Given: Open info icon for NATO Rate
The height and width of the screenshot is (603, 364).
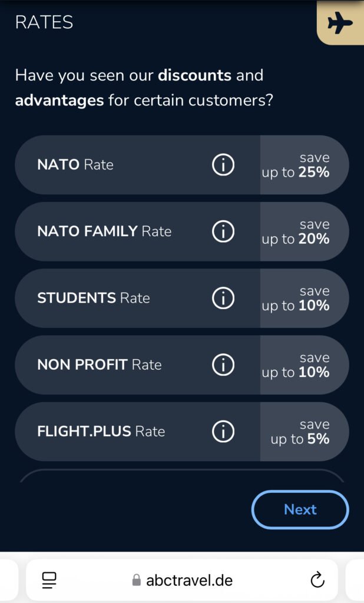Looking at the screenshot, I should pos(223,165).
